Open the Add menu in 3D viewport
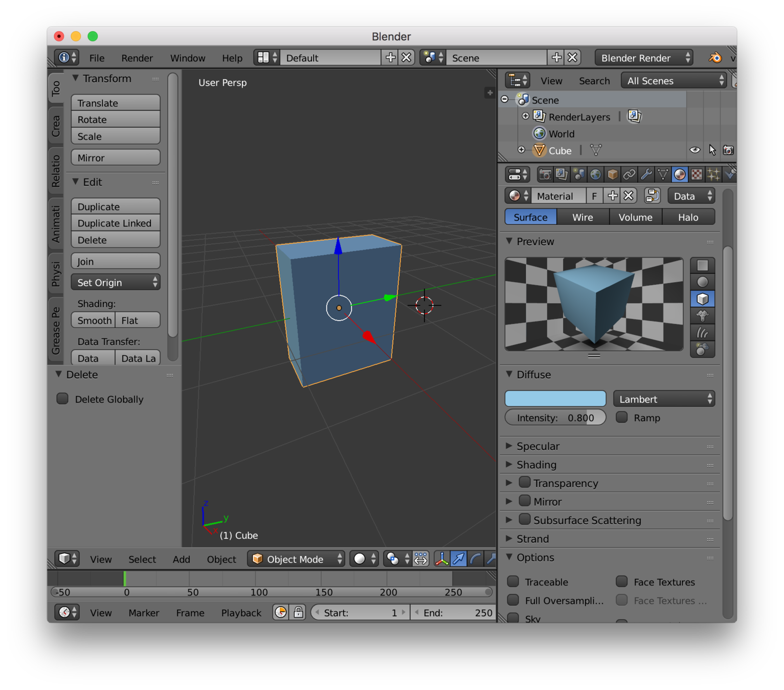784x690 pixels. [x=182, y=560]
